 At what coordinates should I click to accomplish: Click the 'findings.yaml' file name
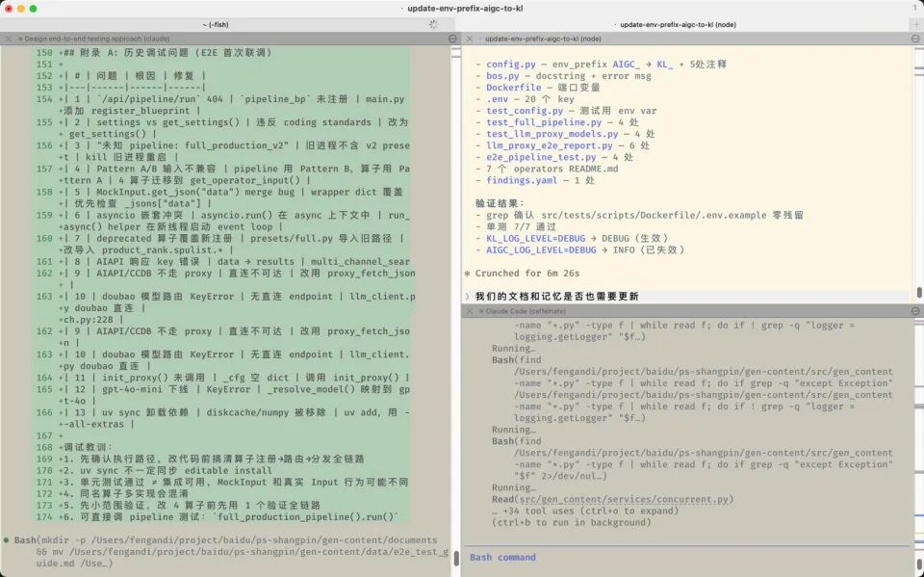(x=522, y=180)
